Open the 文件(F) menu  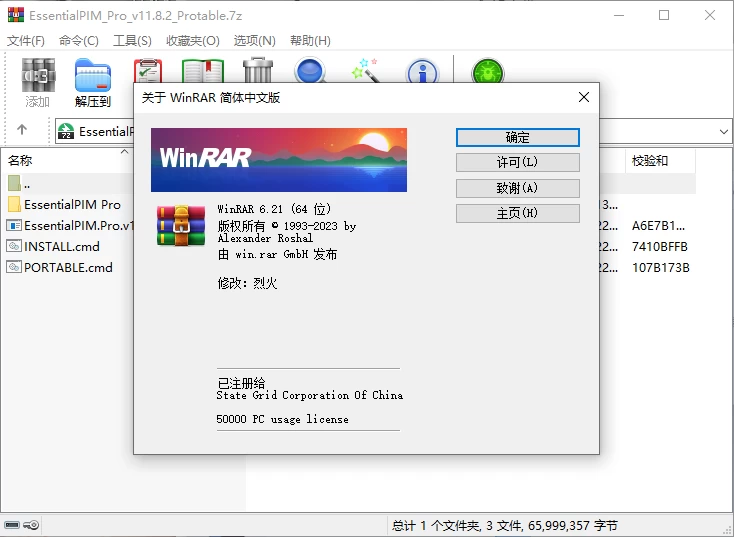coord(26,41)
